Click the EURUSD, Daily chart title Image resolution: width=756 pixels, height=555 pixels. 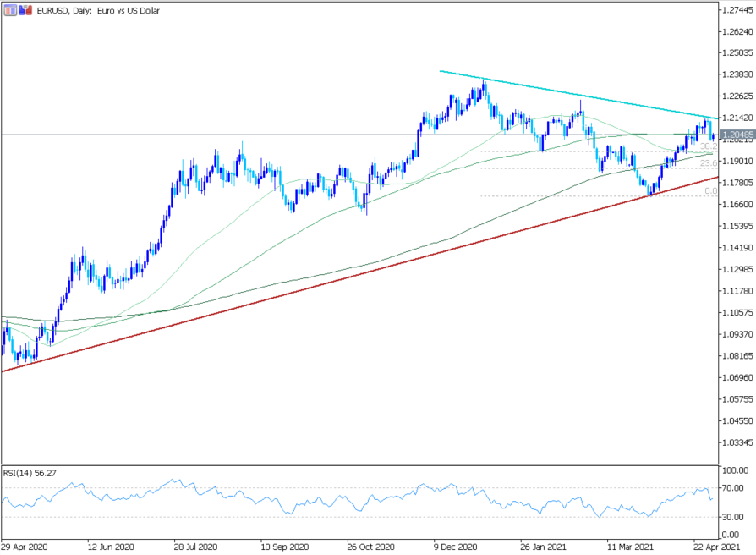[98, 11]
